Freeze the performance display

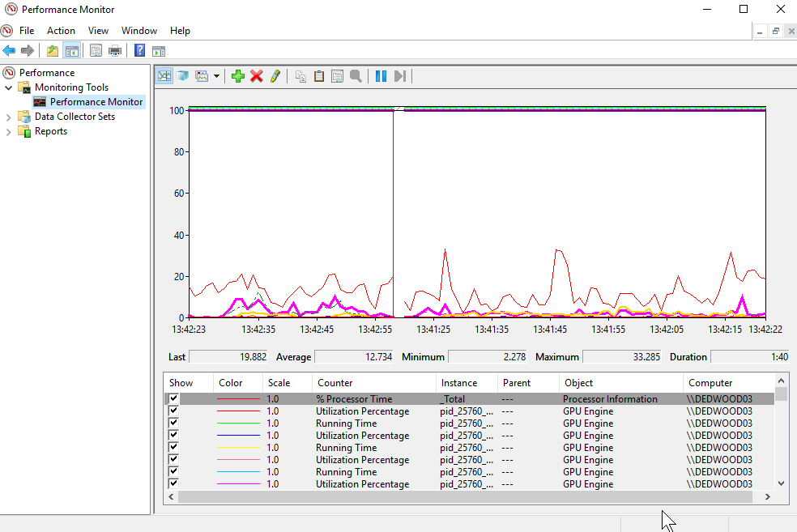point(380,75)
